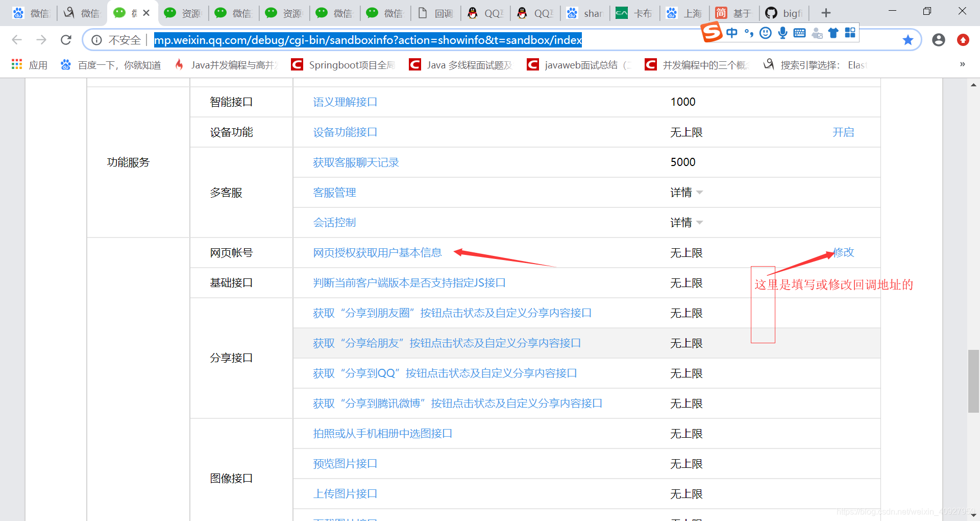The image size is (980, 521).
Task: Open the 分享到朋友圈 interface link
Action: tap(452, 313)
